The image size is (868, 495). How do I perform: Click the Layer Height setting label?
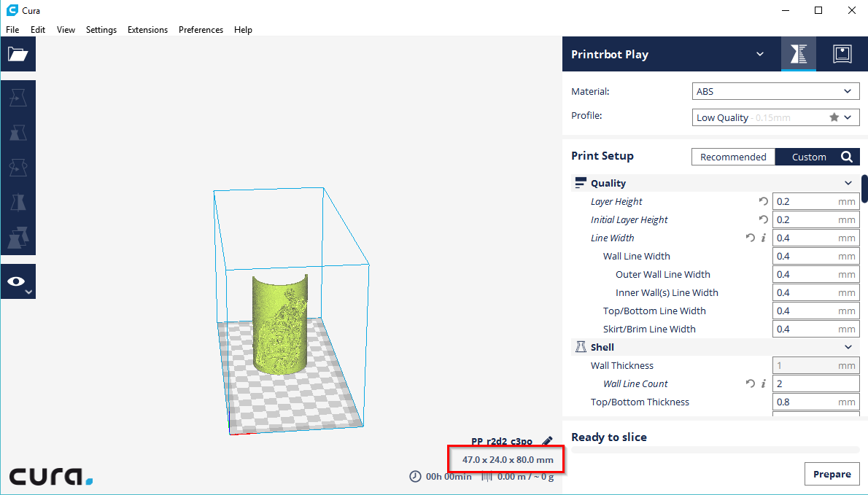pyautogui.click(x=616, y=201)
